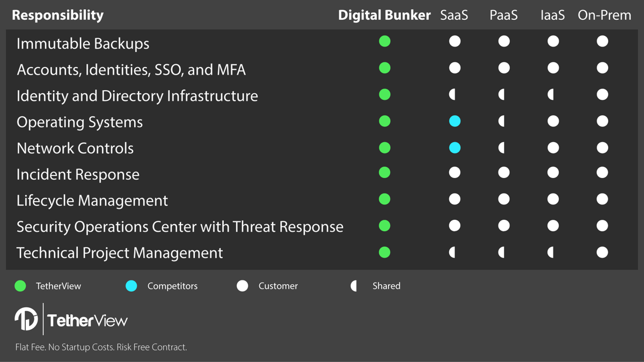The width and height of the screenshot is (644, 362).
Task: Toggle the cyan Competitors legend indicator
Action: [131, 286]
